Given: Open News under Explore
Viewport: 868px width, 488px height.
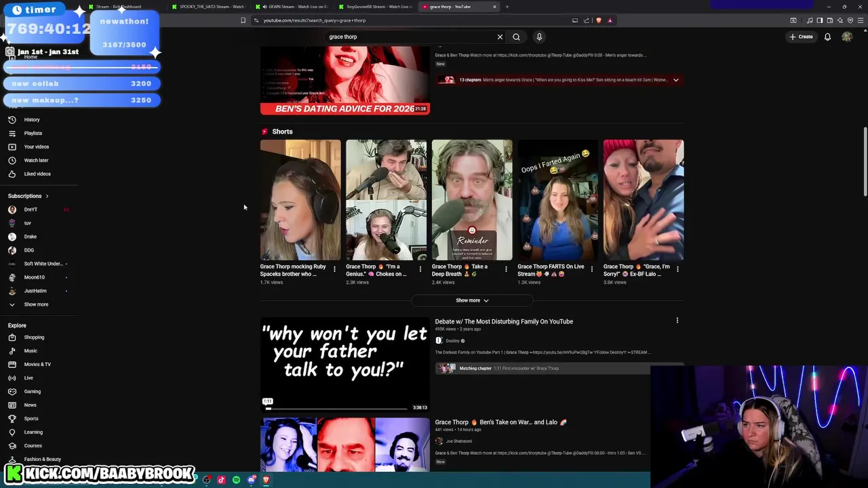Looking at the screenshot, I should [x=30, y=405].
